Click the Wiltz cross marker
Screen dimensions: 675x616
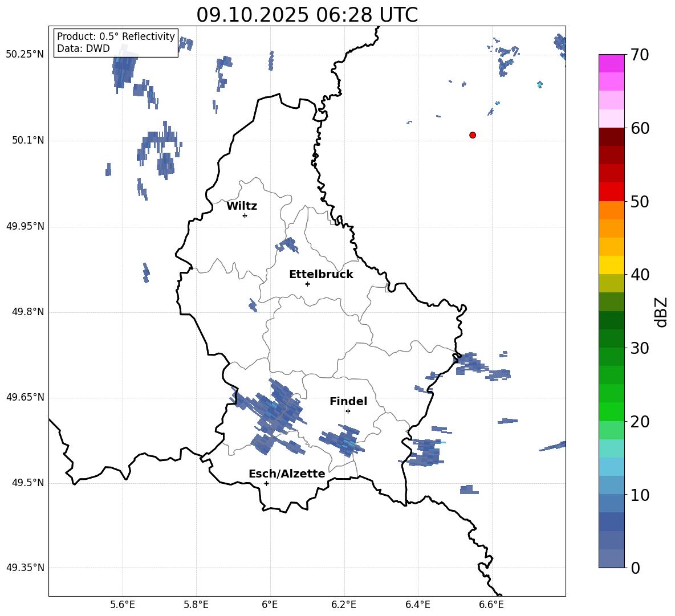point(245,215)
